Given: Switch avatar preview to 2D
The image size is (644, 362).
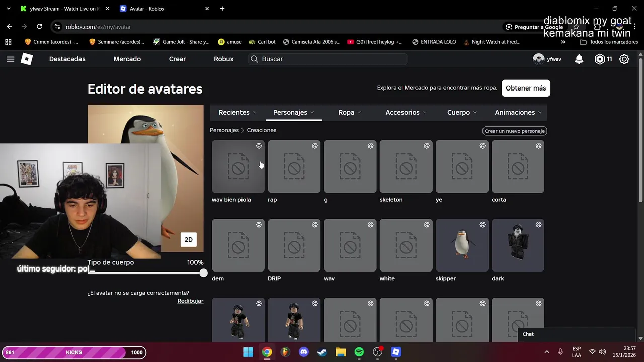Looking at the screenshot, I should click(188, 240).
